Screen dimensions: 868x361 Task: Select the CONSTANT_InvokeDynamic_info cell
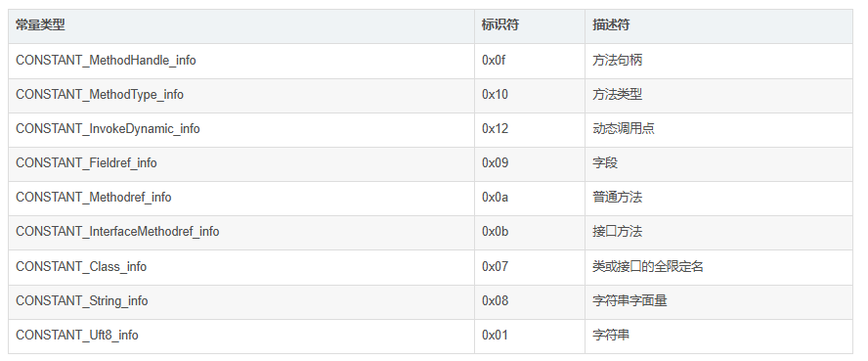click(x=241, y=129)
